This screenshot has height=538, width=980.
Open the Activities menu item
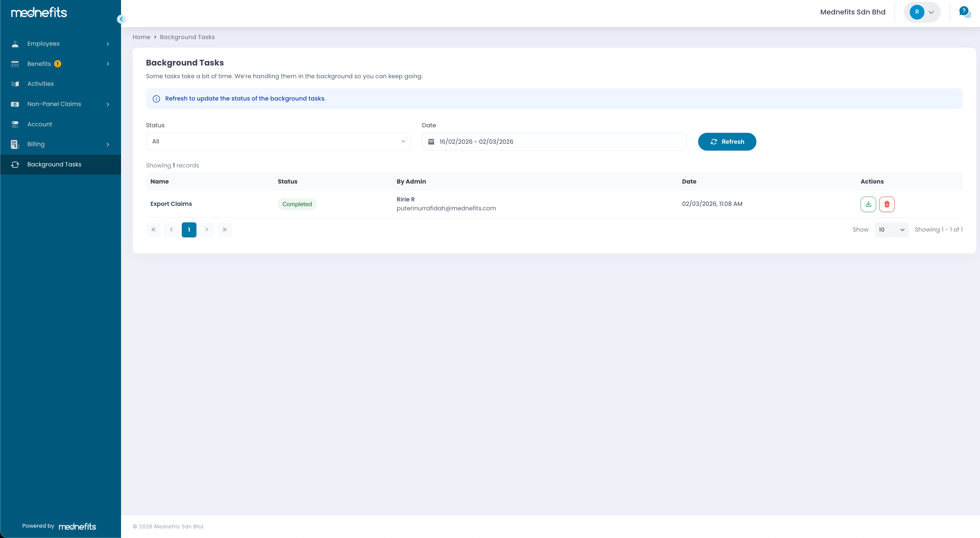pyautogui.click(x=40, y=84)
